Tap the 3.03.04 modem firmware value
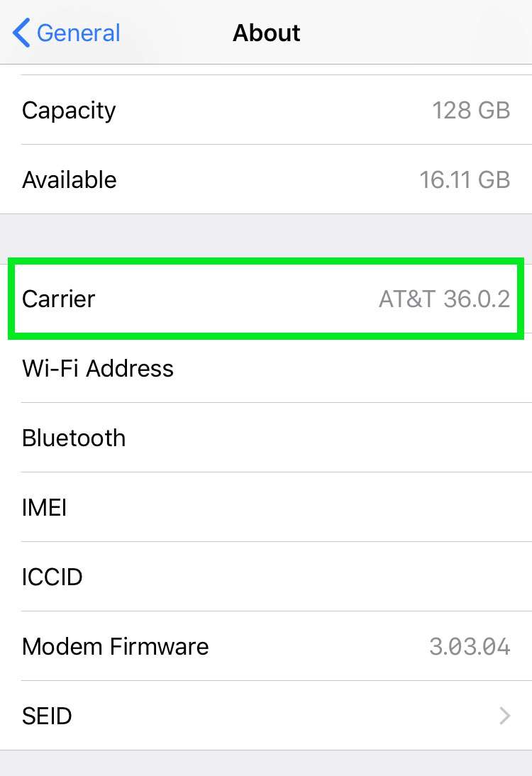Image resolution: width=532 pixels, height=776 pixels. tap(469, 646)
